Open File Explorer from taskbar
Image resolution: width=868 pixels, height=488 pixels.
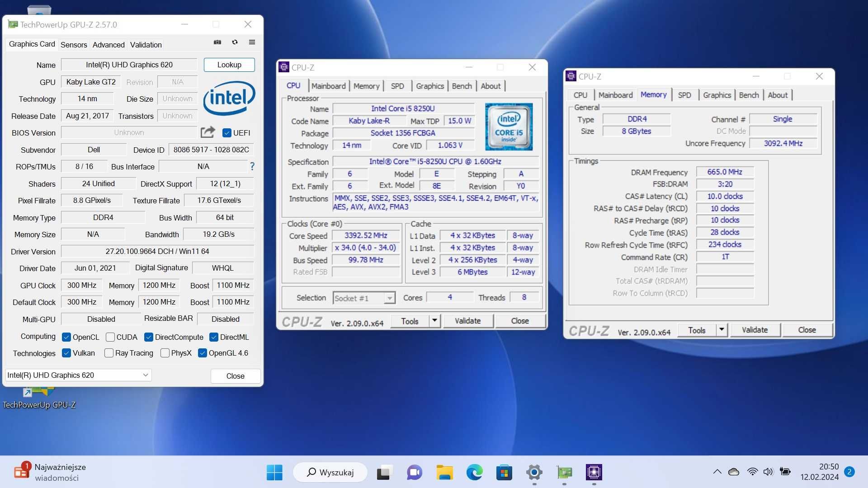(444, 473)
